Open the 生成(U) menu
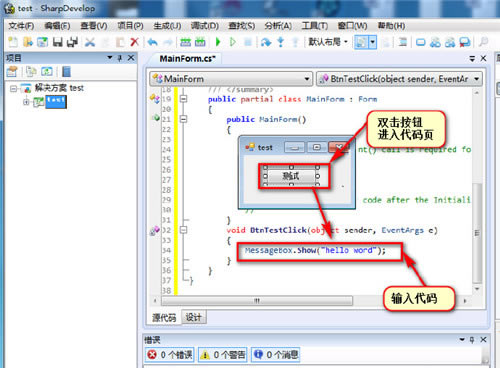 [167, 26]
